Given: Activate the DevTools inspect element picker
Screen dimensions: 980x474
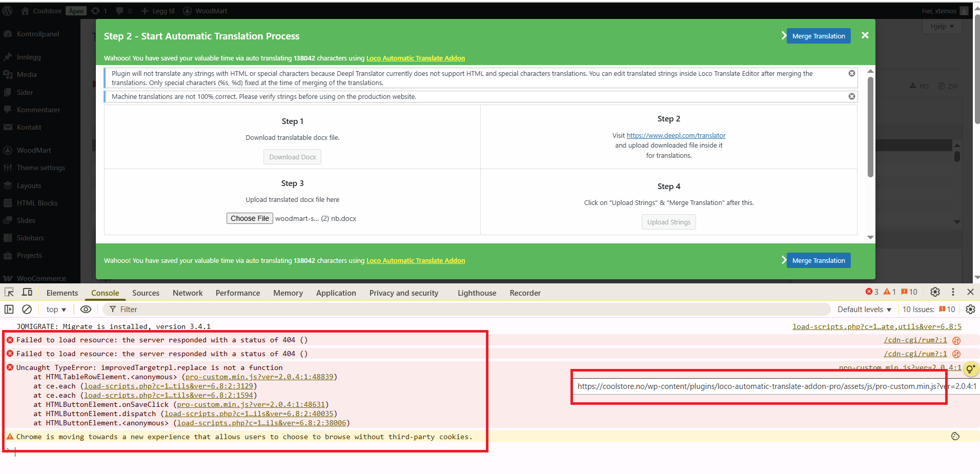Looking at the screenshot, I should 9,292.
